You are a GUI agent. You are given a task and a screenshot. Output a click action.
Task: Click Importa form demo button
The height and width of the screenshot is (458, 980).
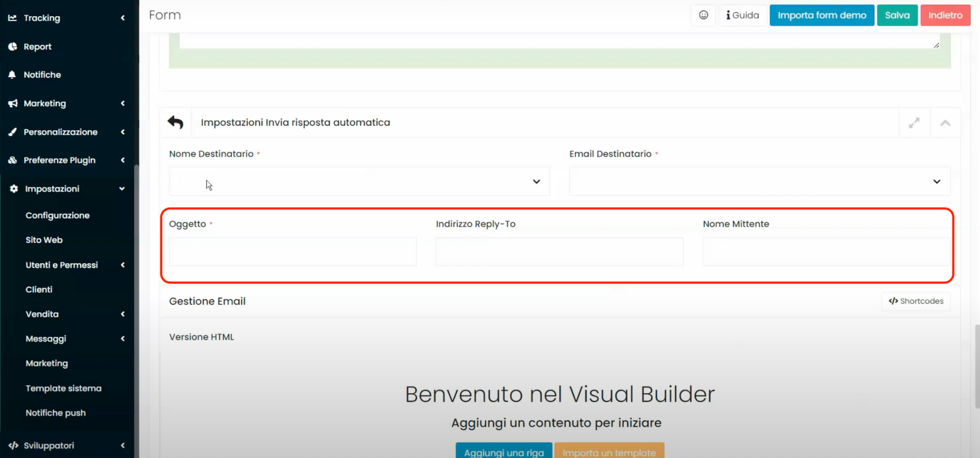(x=822, y=15)
